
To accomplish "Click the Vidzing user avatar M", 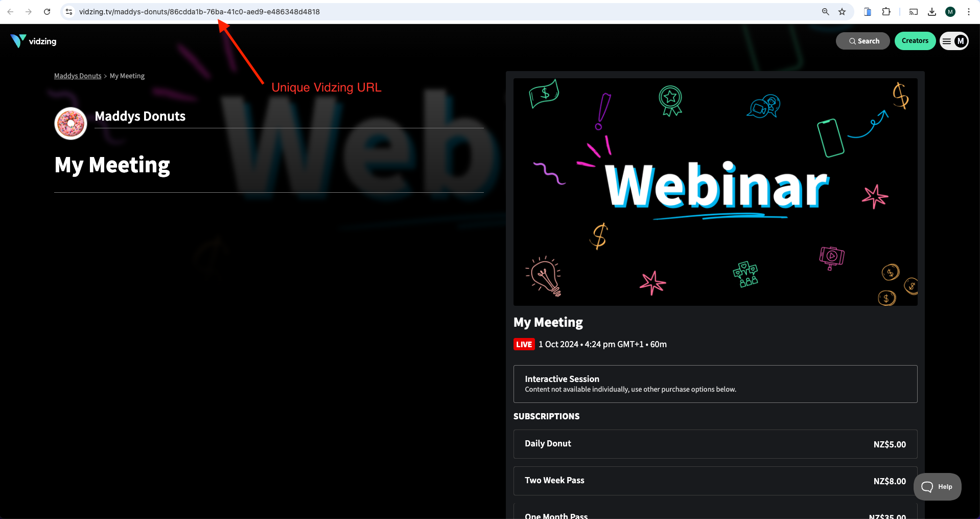I will 961,41.
